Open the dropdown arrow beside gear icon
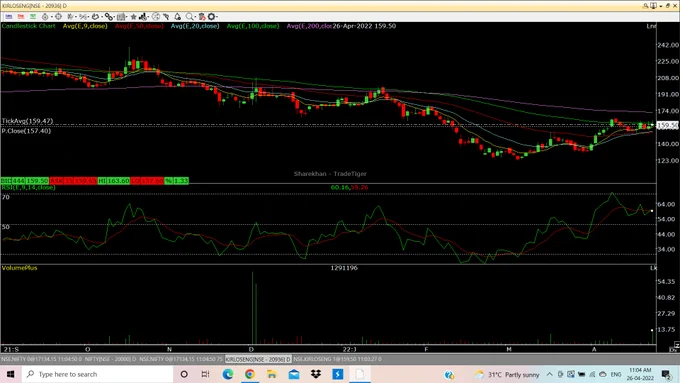Viewport: 680px width, 383px height. (216, 16)
